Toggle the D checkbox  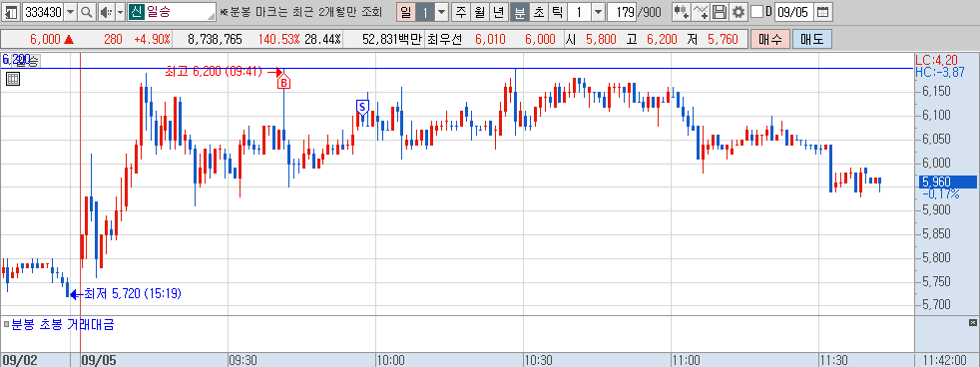click(x=756, y=12)
